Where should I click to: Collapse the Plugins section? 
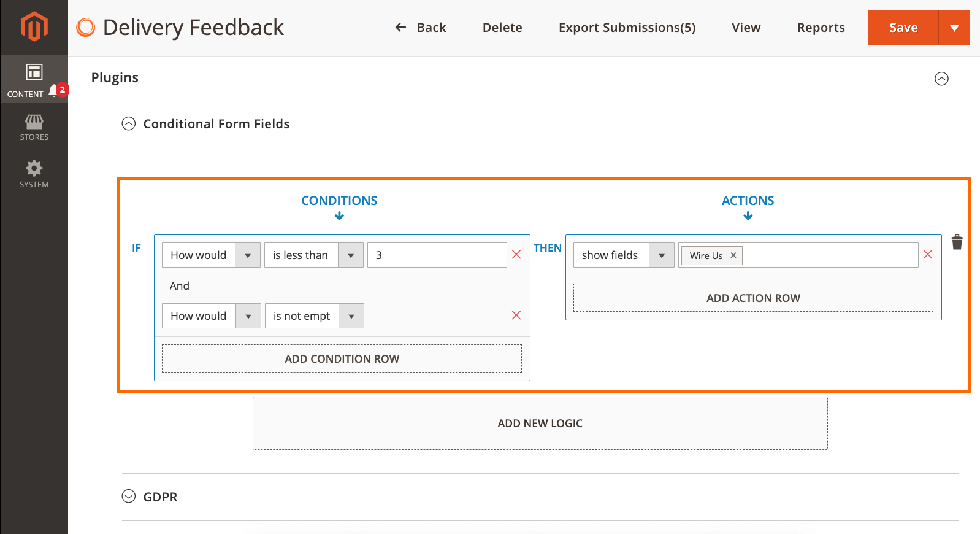[x=941, y=79]
